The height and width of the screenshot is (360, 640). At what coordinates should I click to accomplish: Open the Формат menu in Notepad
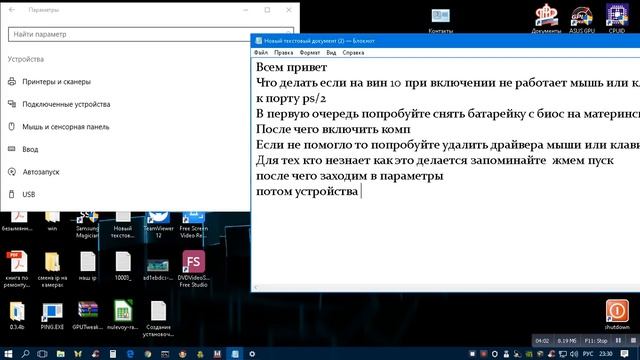pos(310,53)
